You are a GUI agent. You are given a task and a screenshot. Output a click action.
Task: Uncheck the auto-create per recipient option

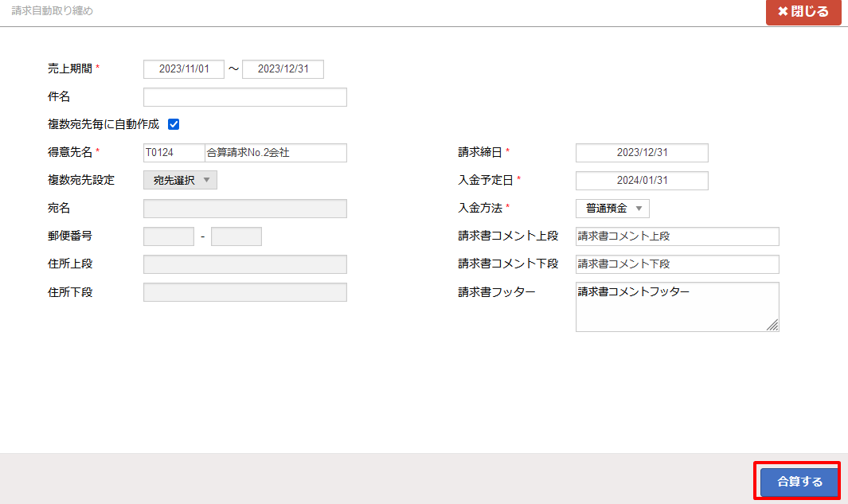174,123
